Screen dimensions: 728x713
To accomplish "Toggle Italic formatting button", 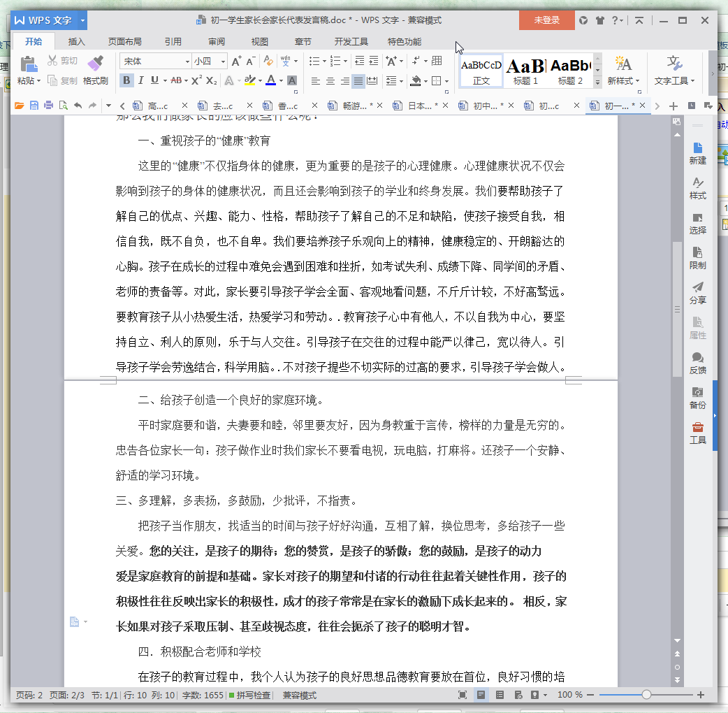I will [x=140, y=80].
